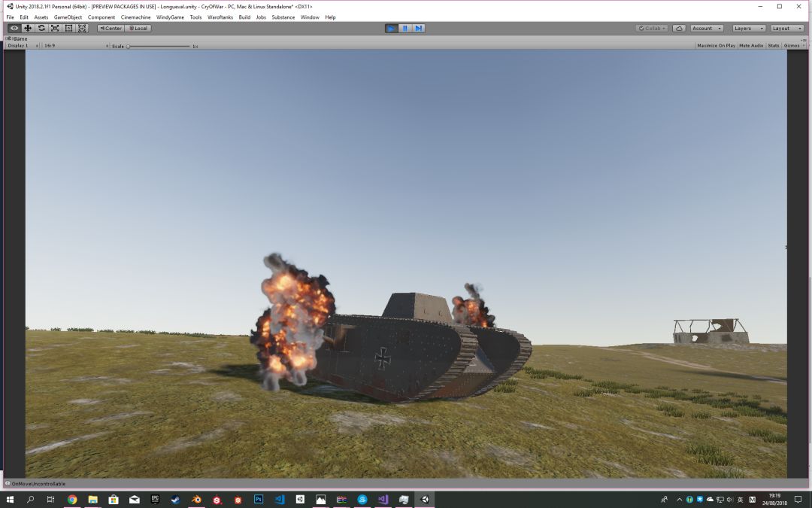Open the Help menu
Screen dimensions: 812x508
(x=330, y=17)
